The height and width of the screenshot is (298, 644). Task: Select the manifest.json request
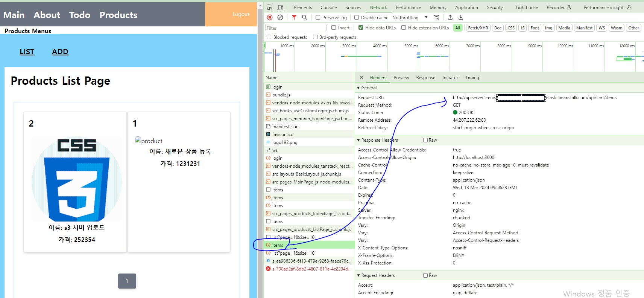click(309, 127)
